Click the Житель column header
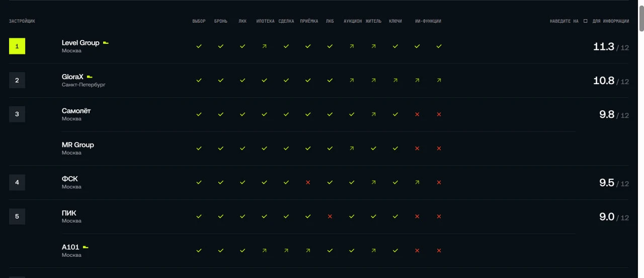This screenshot has height=278, width=644. pyautogui.click(x=373, y=21)
